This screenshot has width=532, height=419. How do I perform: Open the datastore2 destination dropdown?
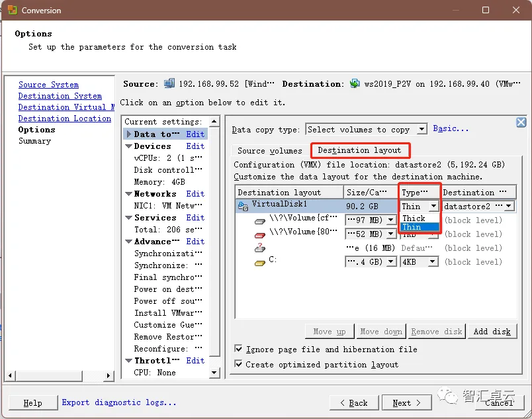[509, 206]
